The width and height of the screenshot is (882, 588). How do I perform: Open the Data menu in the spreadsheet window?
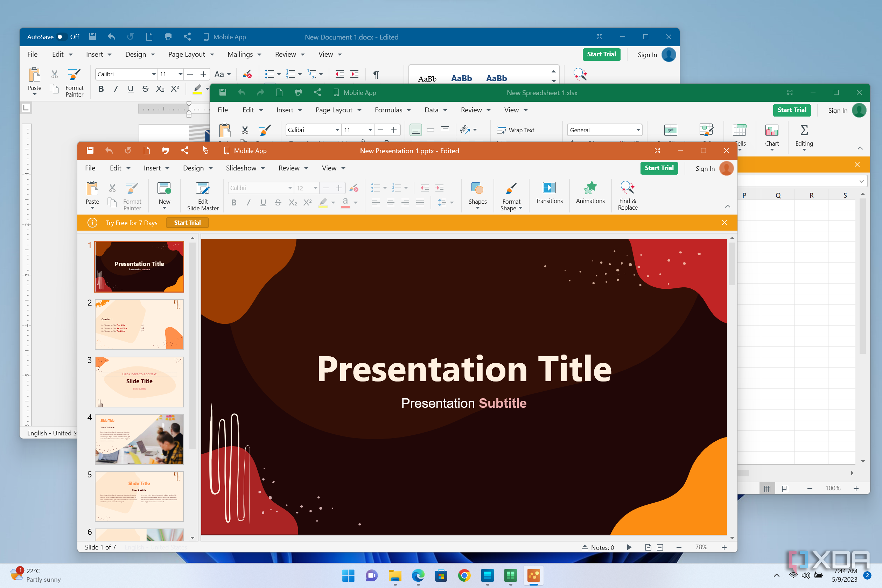(x=435, y=110)
